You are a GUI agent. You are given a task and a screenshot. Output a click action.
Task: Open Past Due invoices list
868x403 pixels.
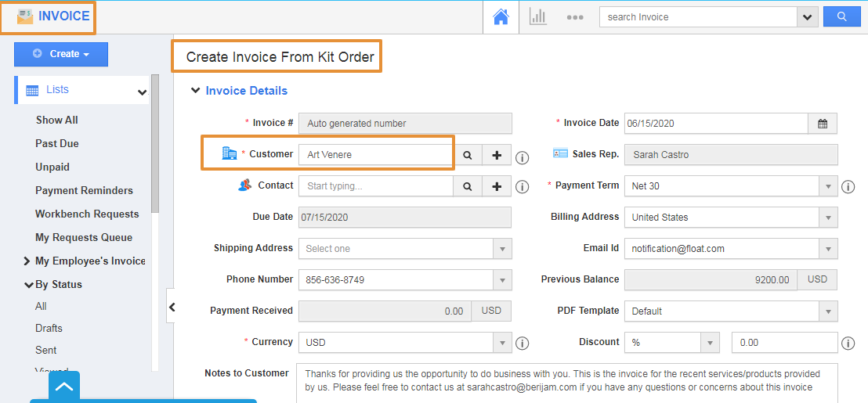pos(57,143)
